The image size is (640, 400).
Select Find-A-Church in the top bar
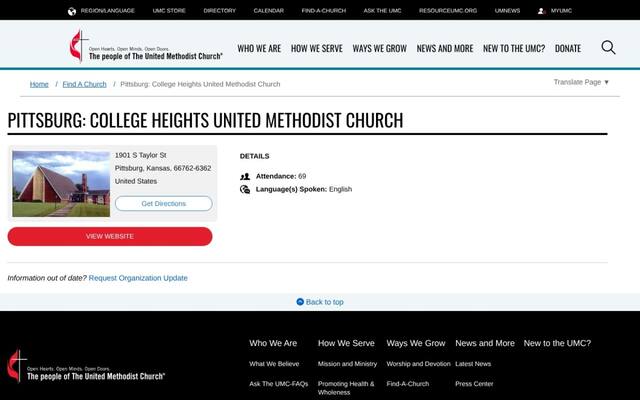(x=324, y=11)
